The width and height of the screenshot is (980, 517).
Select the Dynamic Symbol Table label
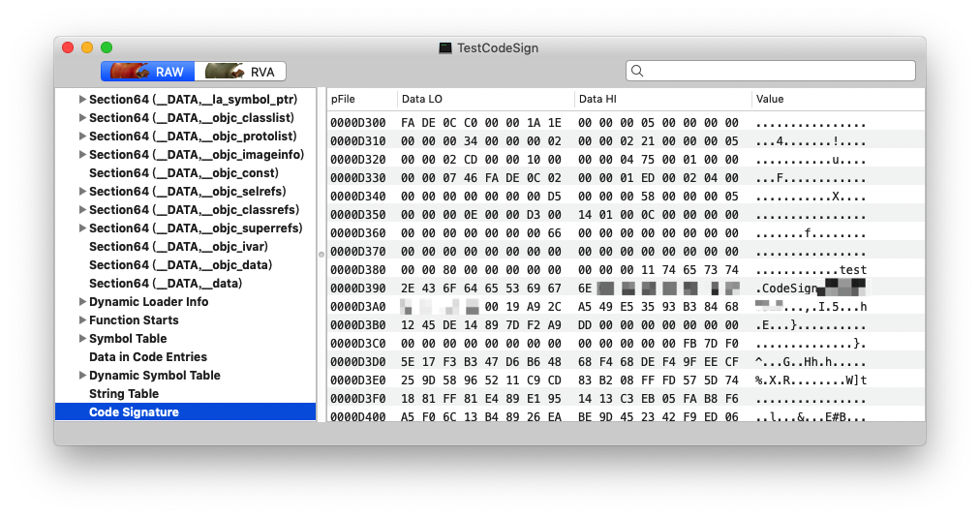click(x=155, y=375)
